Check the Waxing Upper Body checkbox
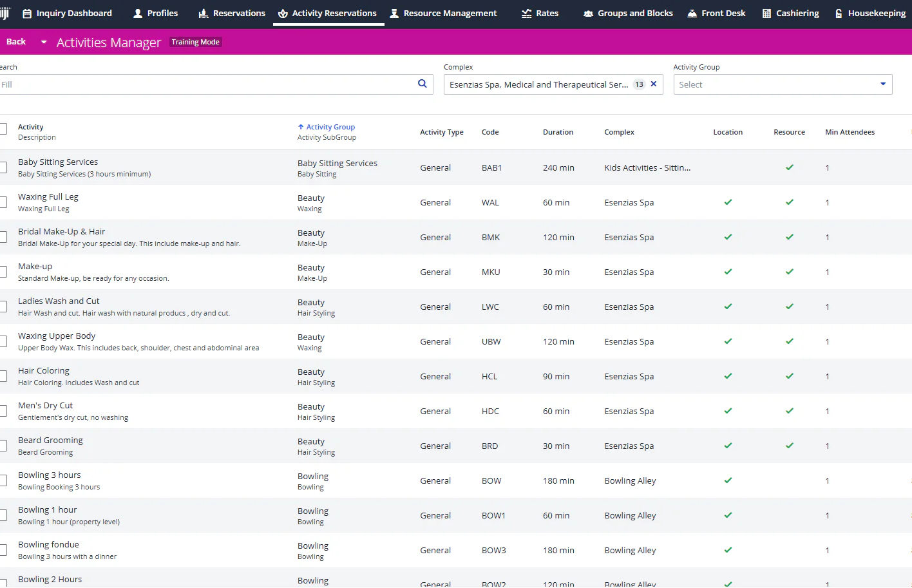 (x=3, y=341)
